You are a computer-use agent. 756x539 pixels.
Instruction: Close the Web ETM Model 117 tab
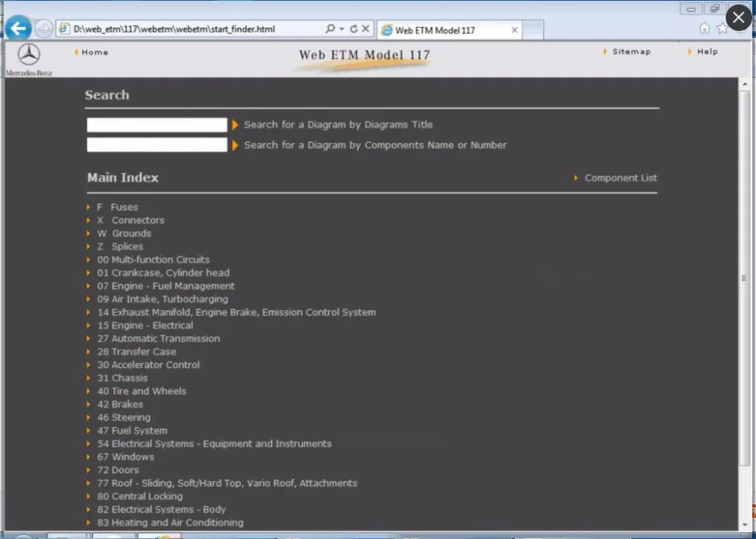pos(514,30)
